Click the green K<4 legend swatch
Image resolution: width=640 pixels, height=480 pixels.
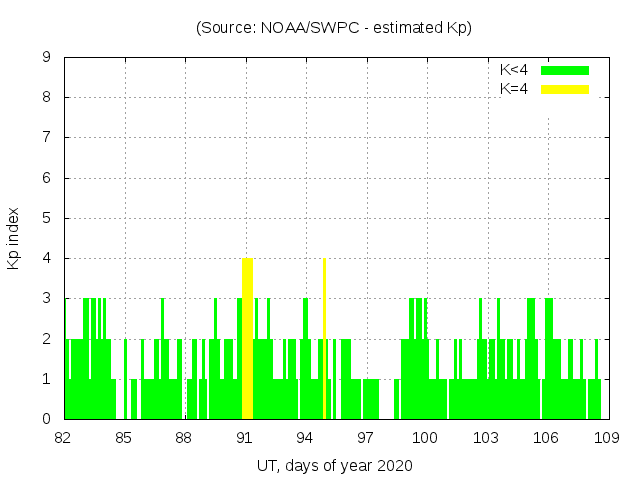565,70
